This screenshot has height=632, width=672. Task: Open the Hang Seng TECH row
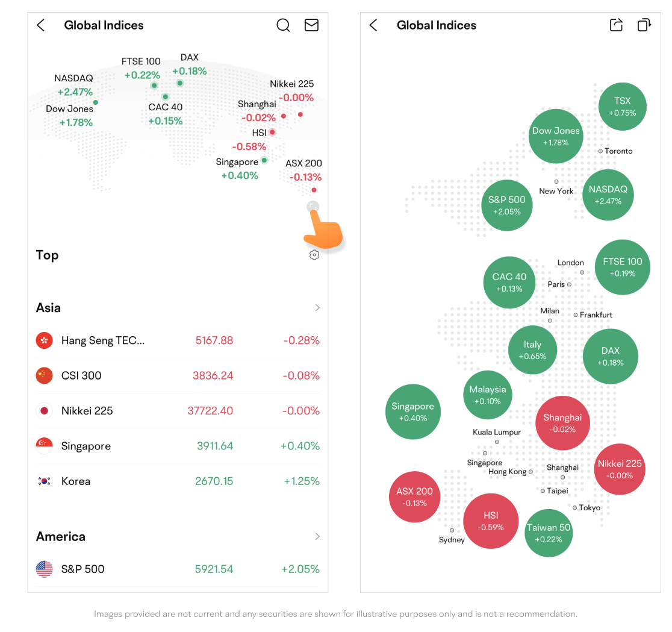coord(178,340)
